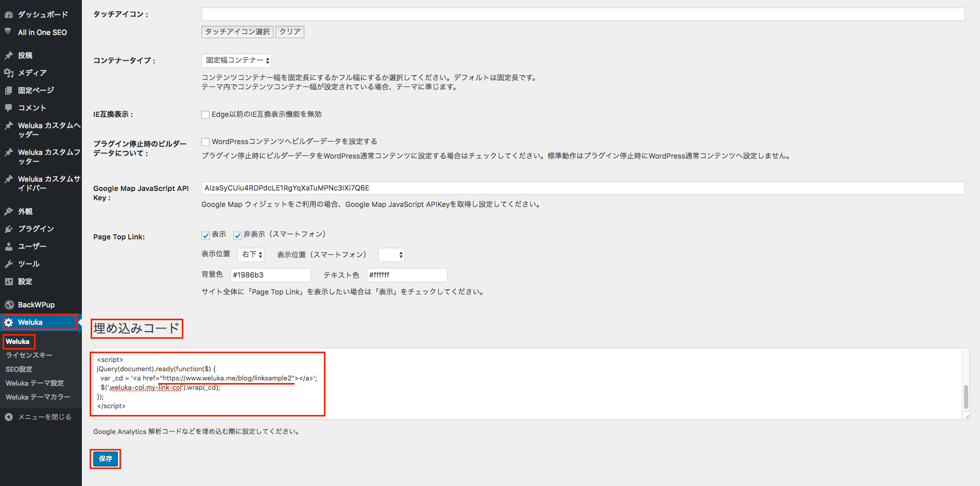Click the embed code textarea scrollbar
The width and height of the screenshot is (980, 486).
(966, 397)
